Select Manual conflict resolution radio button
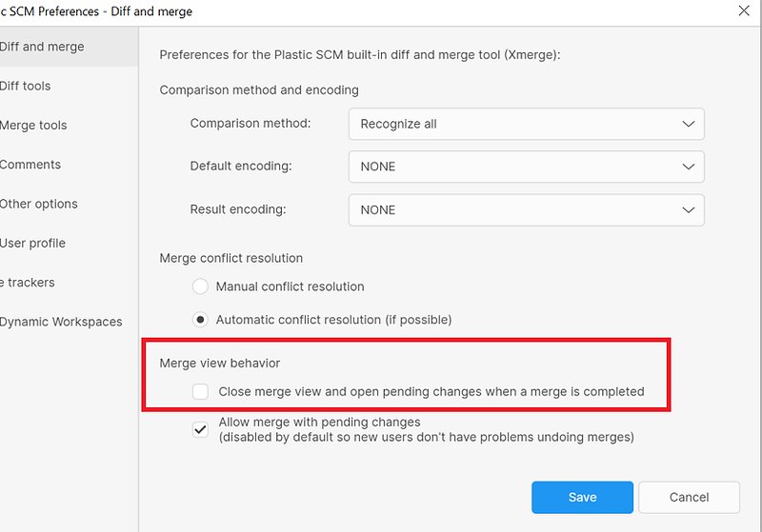The width and height of the screenshot is (762, 532). pos(200,286)
